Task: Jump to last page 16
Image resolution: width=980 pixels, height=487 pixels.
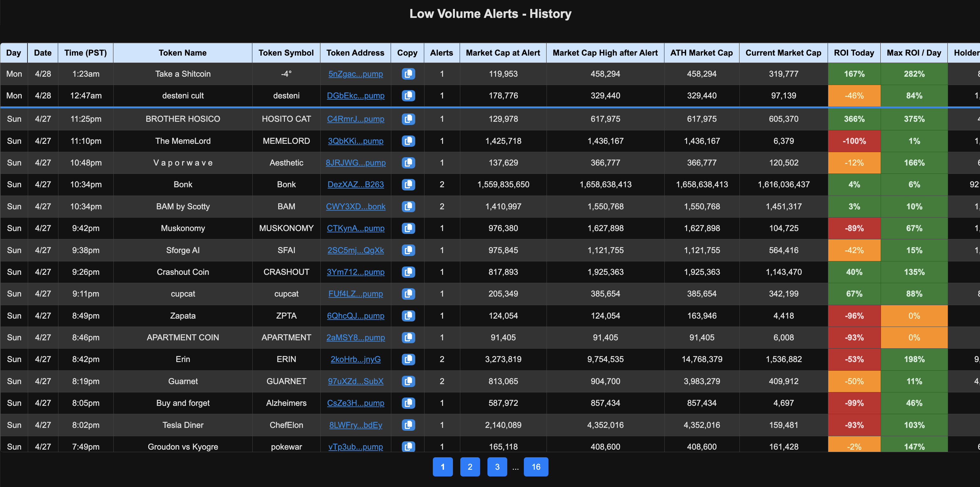Action: (536, 467)
